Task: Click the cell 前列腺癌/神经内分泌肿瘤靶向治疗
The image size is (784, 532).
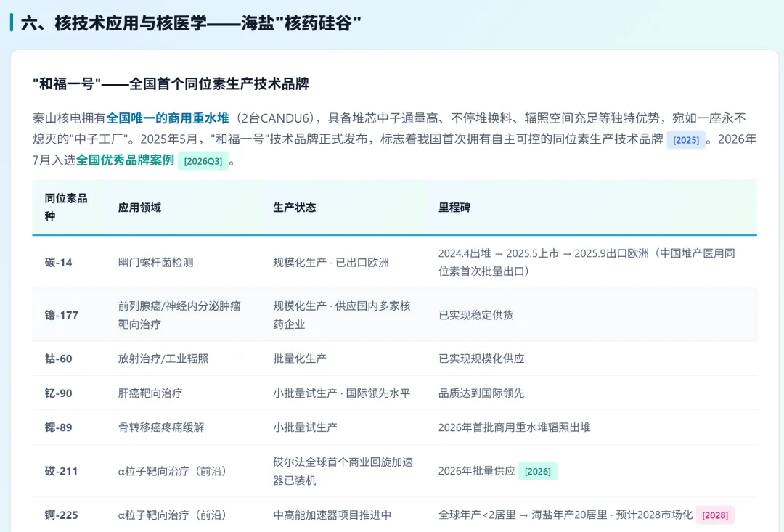Action: point(179,315)
